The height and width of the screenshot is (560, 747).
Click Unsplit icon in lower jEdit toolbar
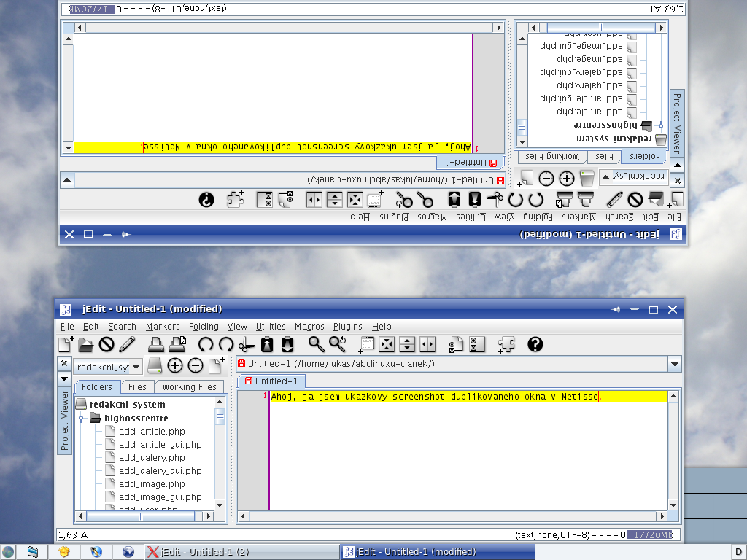click(387, 344)
